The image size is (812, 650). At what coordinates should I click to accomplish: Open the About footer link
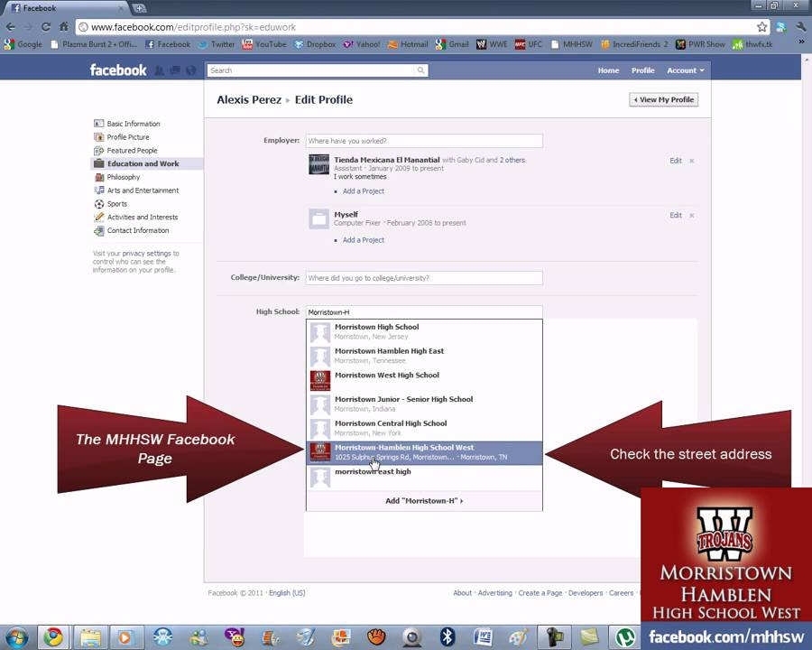click(462, 593)
